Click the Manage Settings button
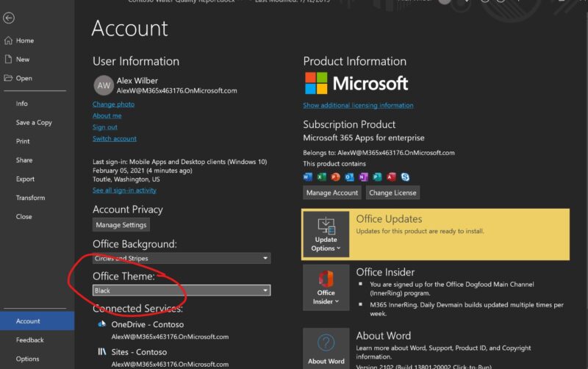This screenshot has width=588, height=369. click(121, 225)
